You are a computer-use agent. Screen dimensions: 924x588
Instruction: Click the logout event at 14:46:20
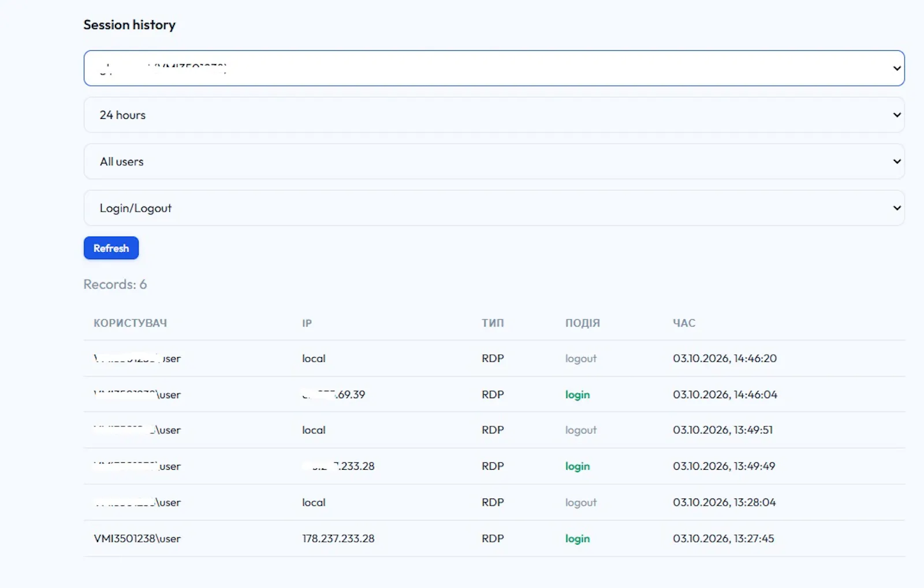click(x=580, y=358)
